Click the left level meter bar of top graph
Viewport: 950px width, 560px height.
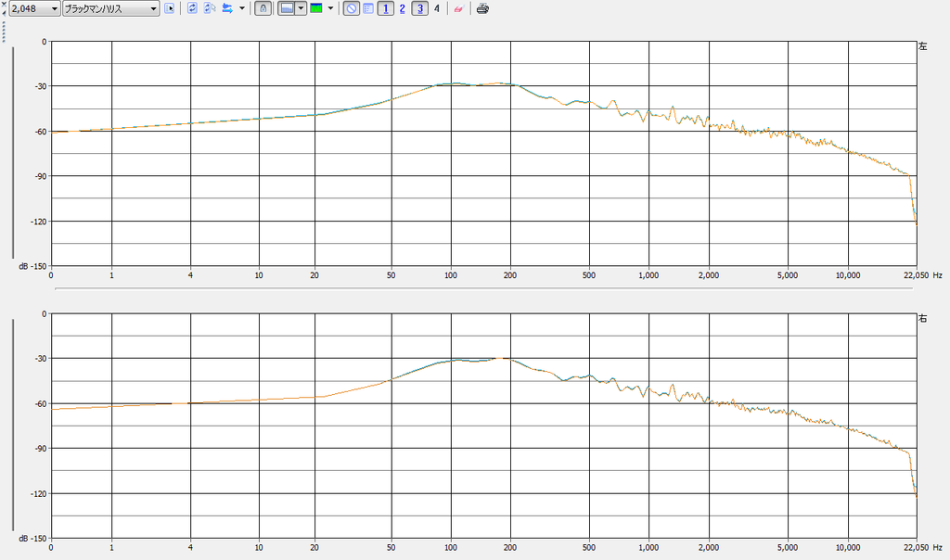tap(13, 153)
